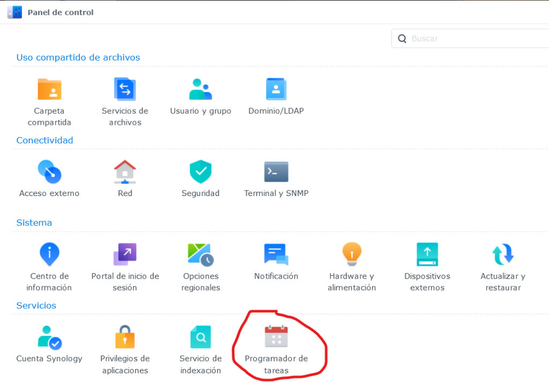
Task: Open Acceso externo settings
Action: click(49, 172)
